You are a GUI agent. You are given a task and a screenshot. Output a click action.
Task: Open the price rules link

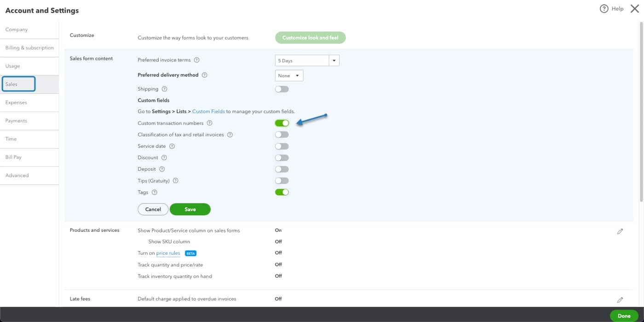168,253
